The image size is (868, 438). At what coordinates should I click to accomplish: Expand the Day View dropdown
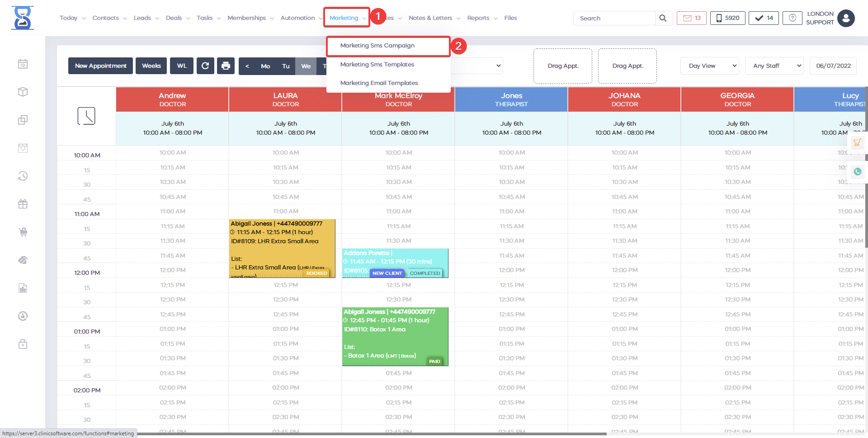(709, 66)
